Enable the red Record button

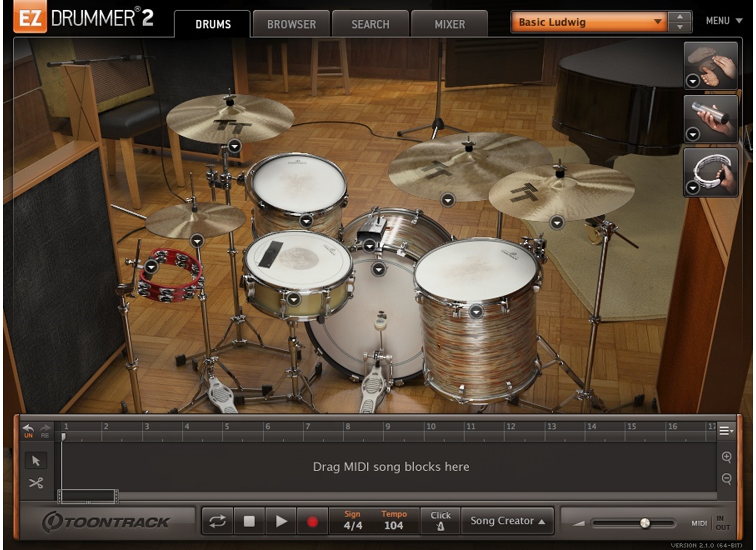coord(312,521)
